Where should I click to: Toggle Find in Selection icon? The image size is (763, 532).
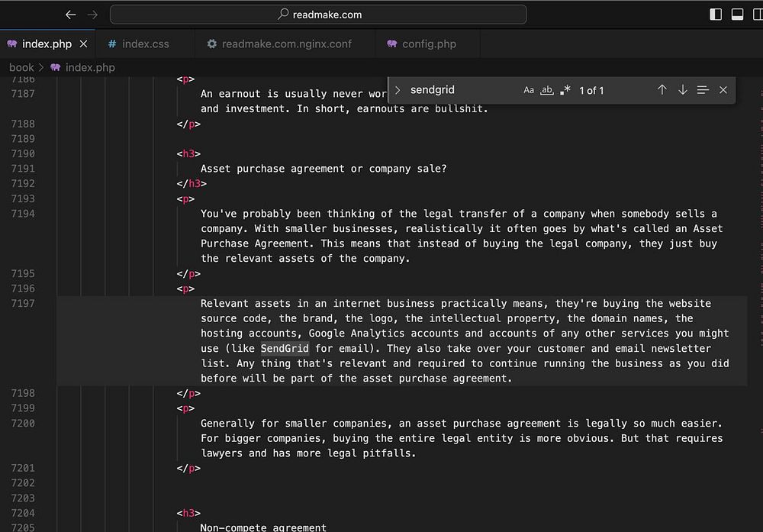(703, 90)
